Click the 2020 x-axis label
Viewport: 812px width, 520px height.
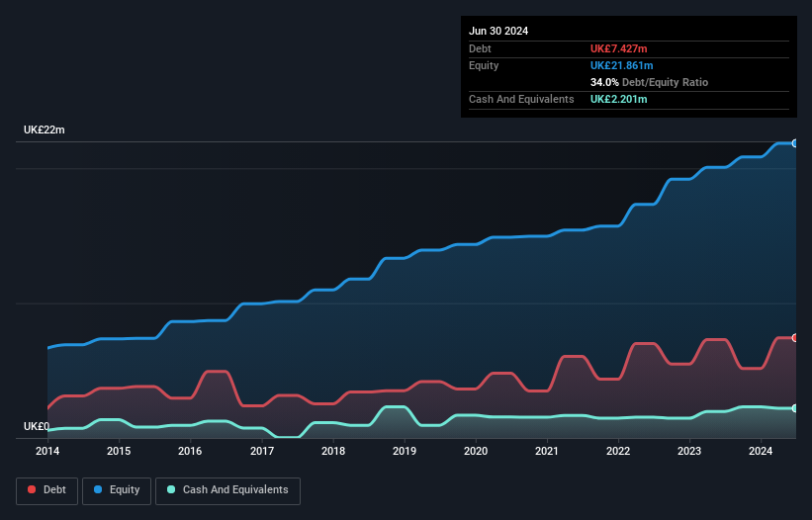(476, 451)
